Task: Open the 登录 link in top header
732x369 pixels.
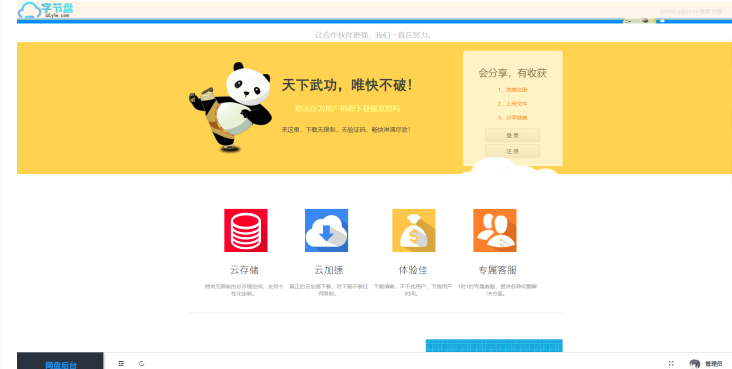Action: (705, 11)
